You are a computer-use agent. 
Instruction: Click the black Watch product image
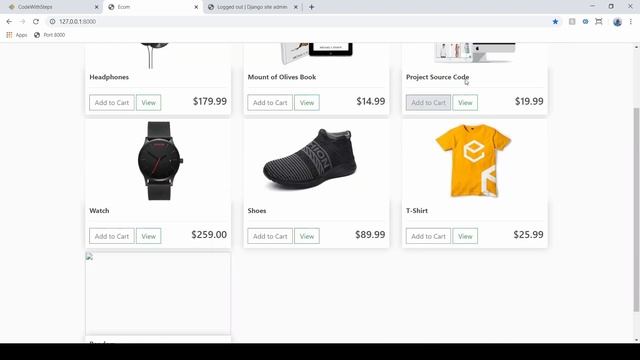(160, 161)
